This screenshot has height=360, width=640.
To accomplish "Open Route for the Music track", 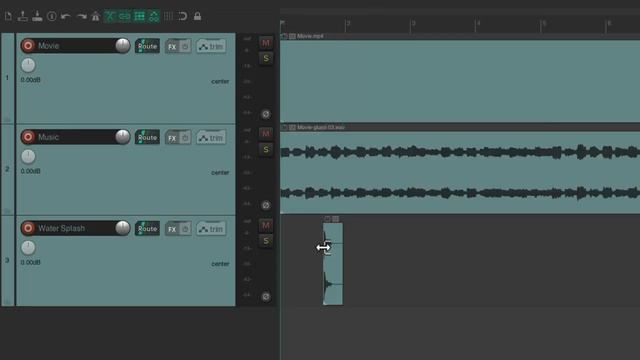I will click(x=147, y=137).
